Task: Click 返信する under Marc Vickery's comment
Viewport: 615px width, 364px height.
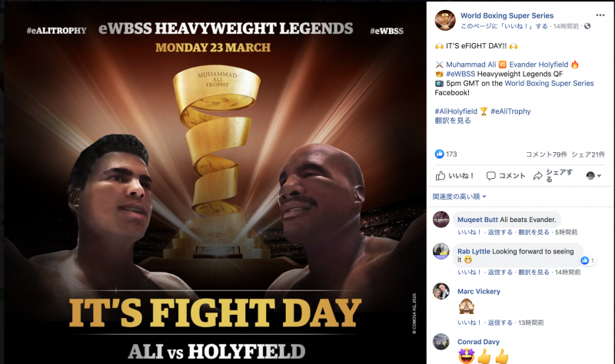Action: coord(500,323)
